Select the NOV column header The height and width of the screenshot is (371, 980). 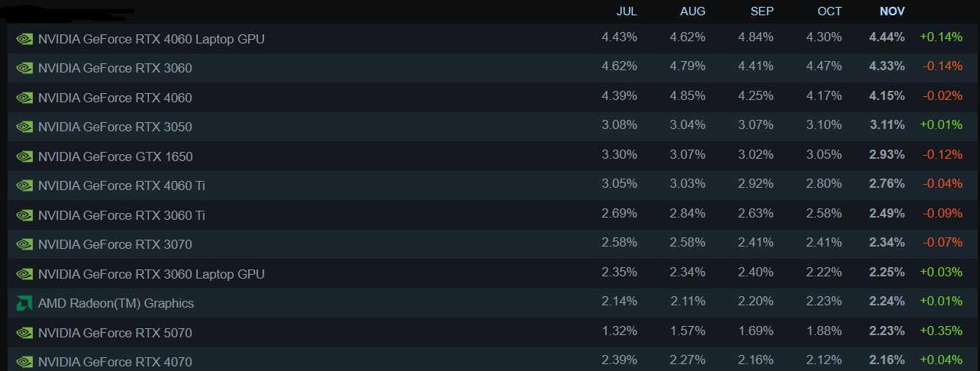[891, 11]
